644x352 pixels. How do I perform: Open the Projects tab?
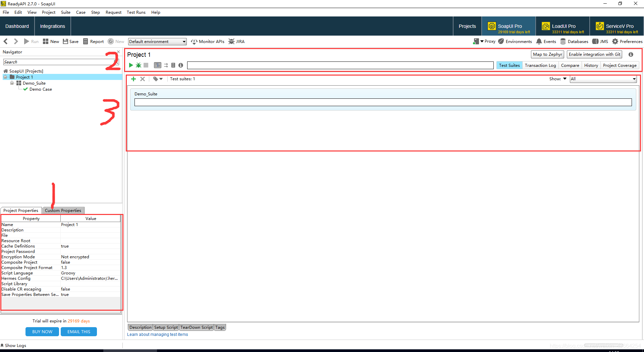467,26
